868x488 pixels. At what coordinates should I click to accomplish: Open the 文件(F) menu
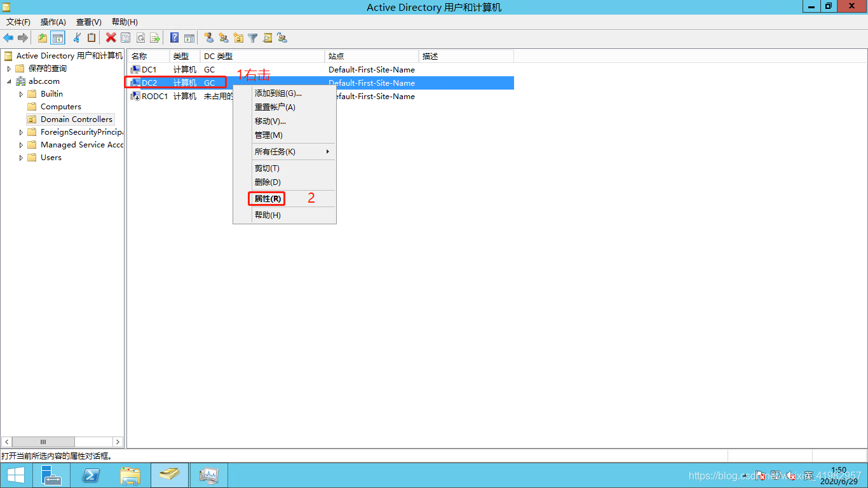point(18,22)
